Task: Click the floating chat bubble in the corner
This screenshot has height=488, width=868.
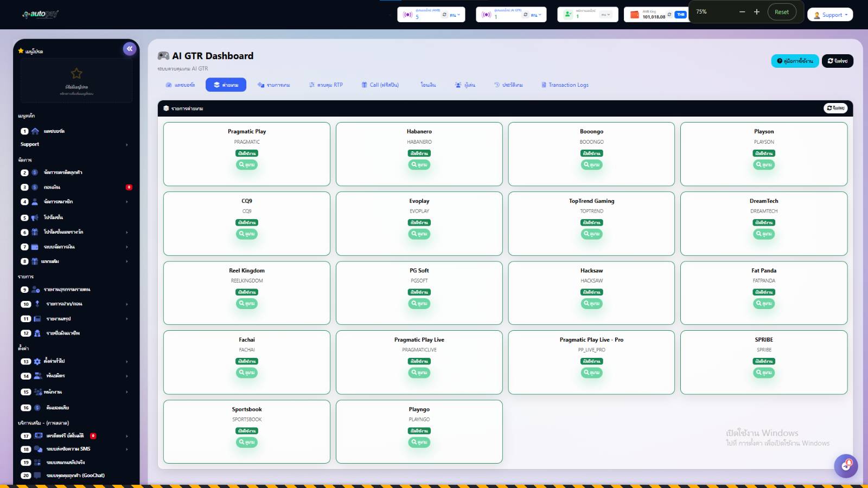Action: coord(846,465)
